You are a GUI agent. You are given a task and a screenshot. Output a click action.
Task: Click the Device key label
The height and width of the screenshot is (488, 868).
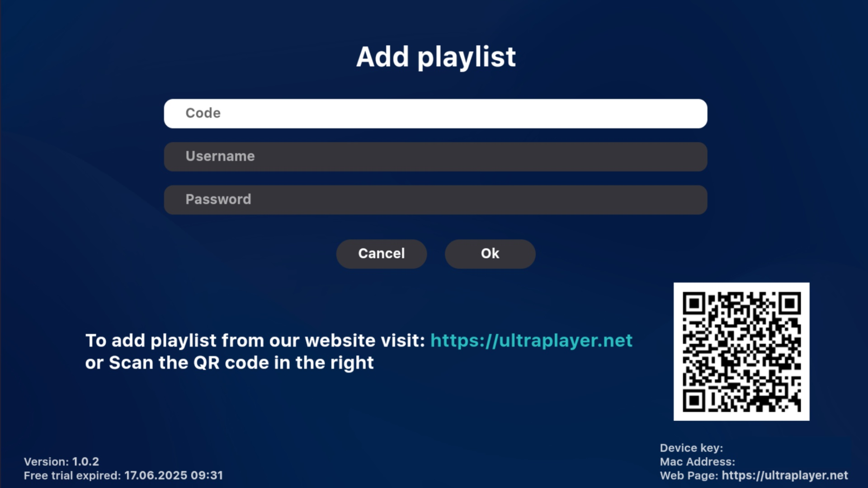click(x=691, y=448)
